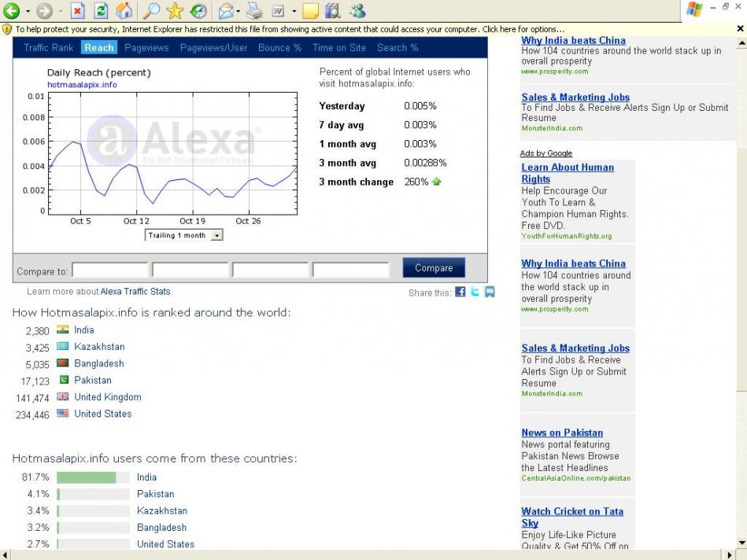Open the United States link ranked 234,446
The image size is (747, 560).
(x=103, y=414)
